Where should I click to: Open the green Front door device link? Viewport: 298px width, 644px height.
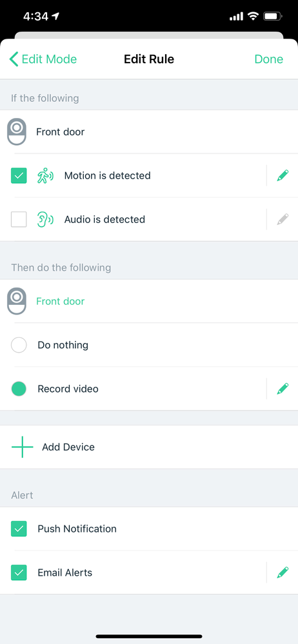[61, 302]
